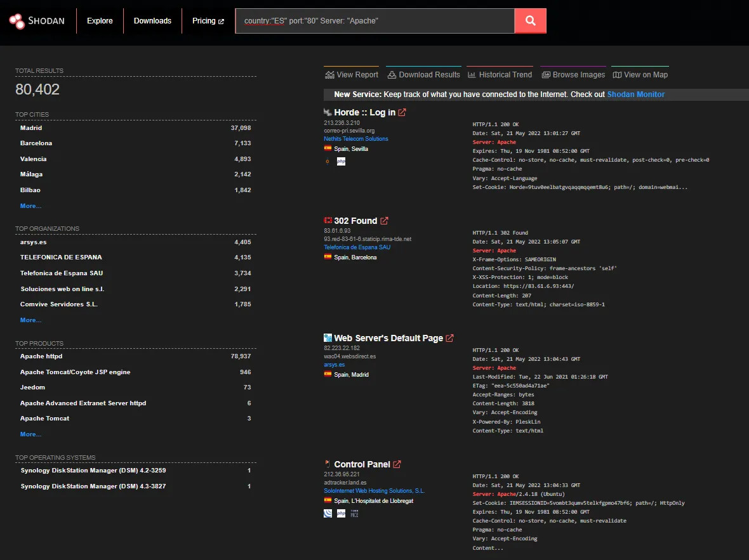Switch to Historical Trend

tap(500, 74)
